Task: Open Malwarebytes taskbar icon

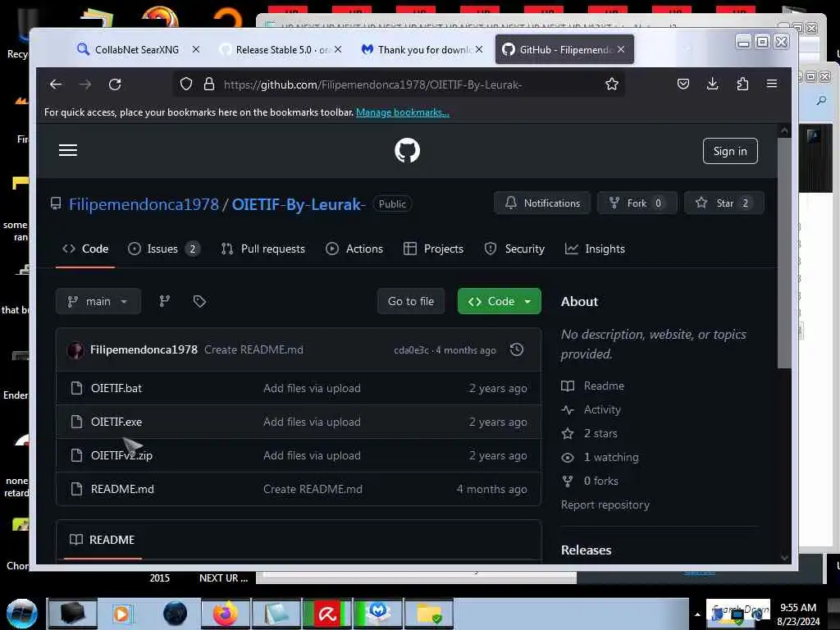Action: point(378,614)
